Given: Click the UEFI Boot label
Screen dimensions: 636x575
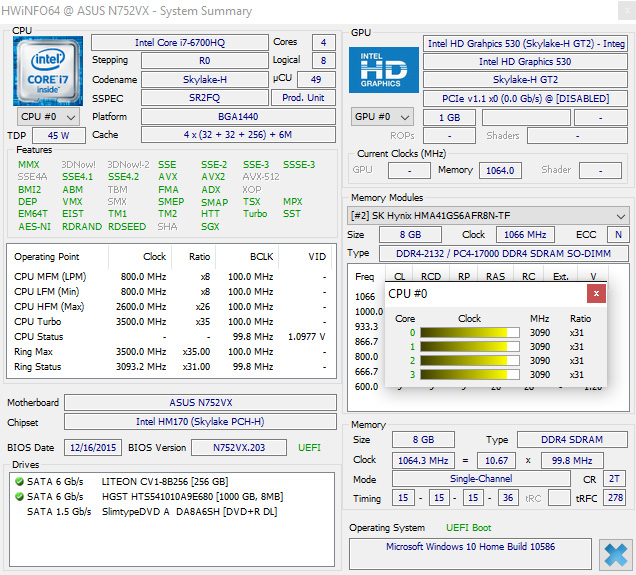Looking at the screenshot, I should 468,528.
